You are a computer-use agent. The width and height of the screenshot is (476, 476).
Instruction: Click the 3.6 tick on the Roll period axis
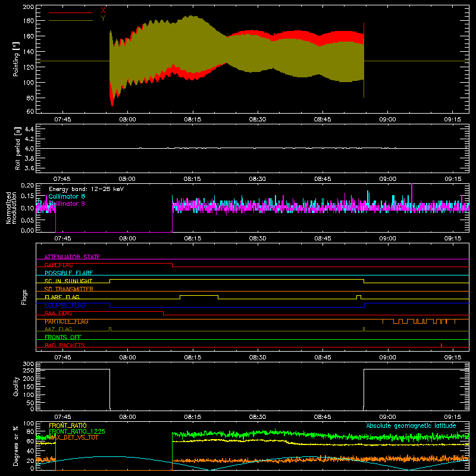29,168
